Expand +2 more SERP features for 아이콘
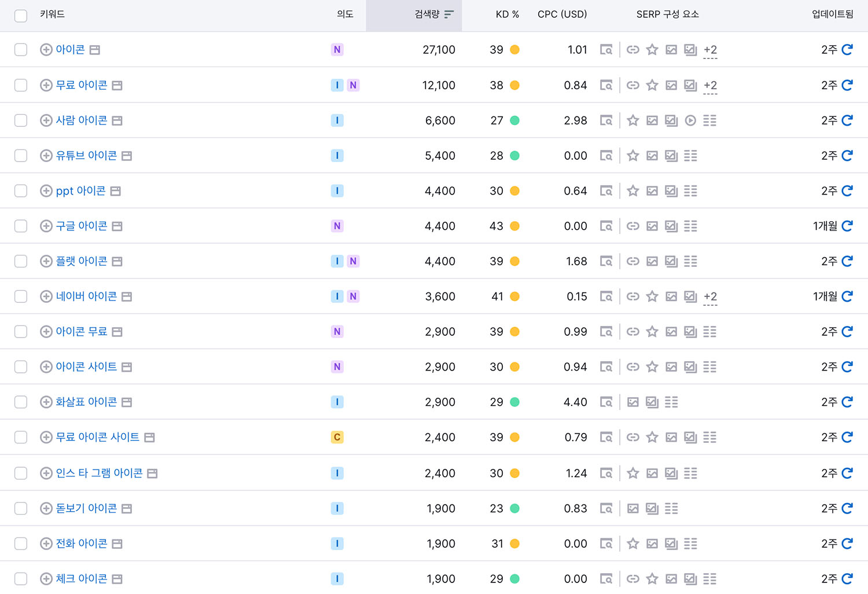The image size is (868, 594). (710, 50)
